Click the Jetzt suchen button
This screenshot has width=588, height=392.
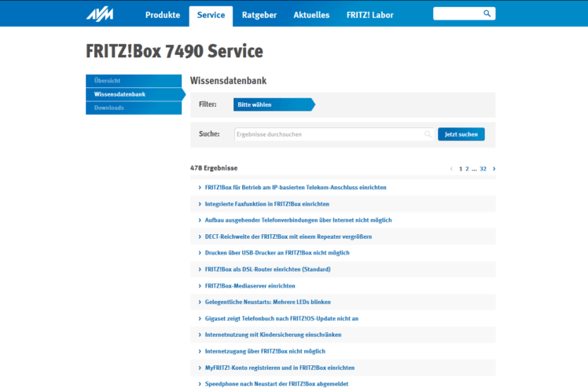pos(461,134)
